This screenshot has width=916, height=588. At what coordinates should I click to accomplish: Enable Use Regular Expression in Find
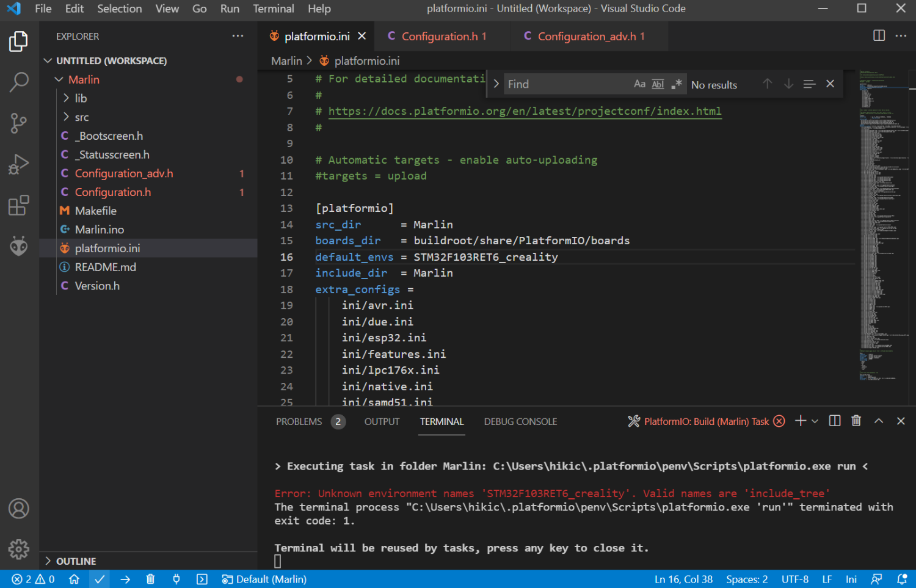coord(676,84)
